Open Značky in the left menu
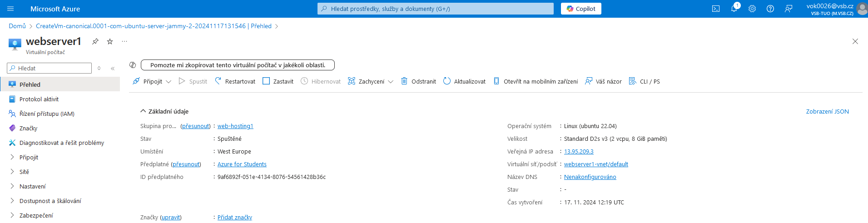868x223 pixels. click(60, 128)
